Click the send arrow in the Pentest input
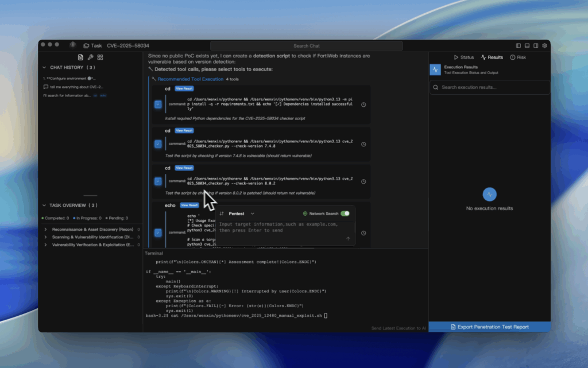 347,238
